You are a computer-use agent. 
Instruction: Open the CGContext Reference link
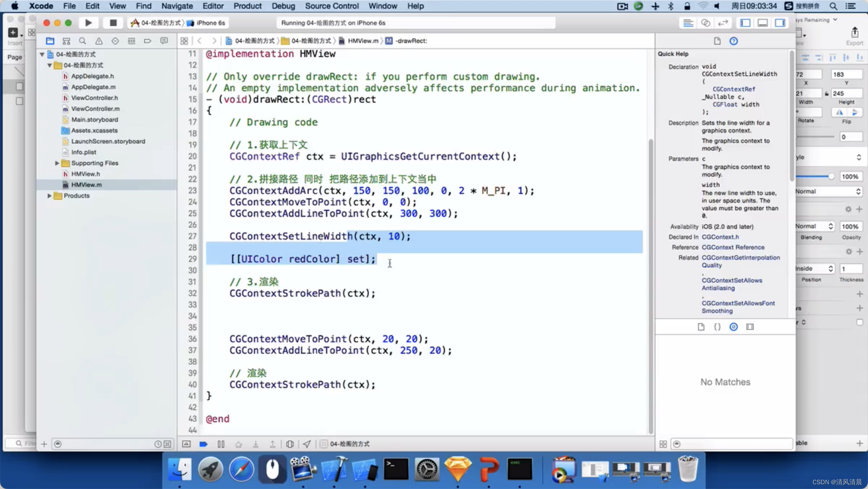(x=733, y=247)
